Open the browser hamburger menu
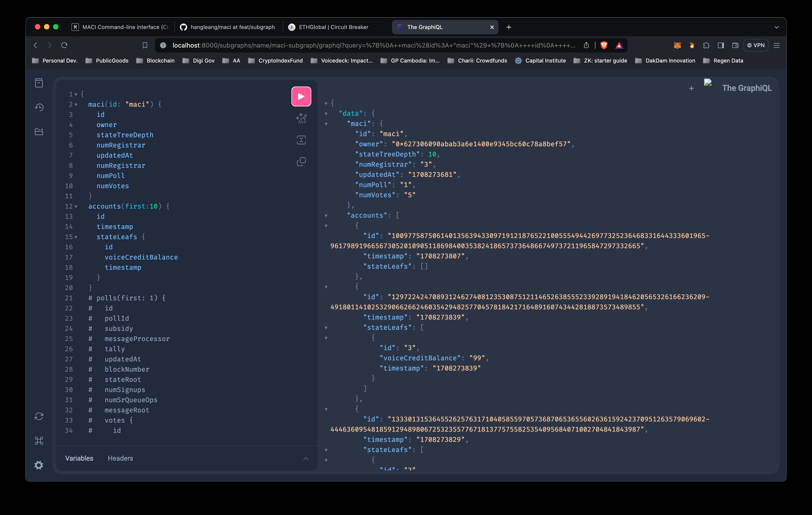Image resolution: width=812 pixels, height=515 pixels. click(777, 45)
